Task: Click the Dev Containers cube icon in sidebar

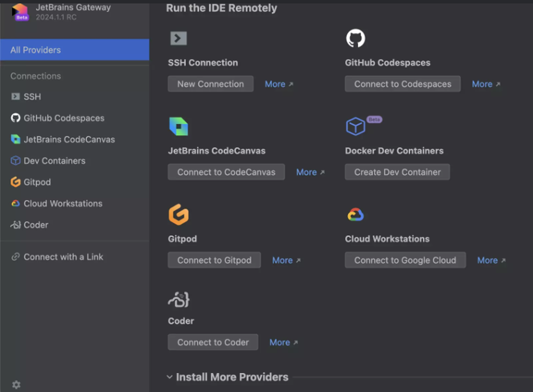Action: (15, 161)
